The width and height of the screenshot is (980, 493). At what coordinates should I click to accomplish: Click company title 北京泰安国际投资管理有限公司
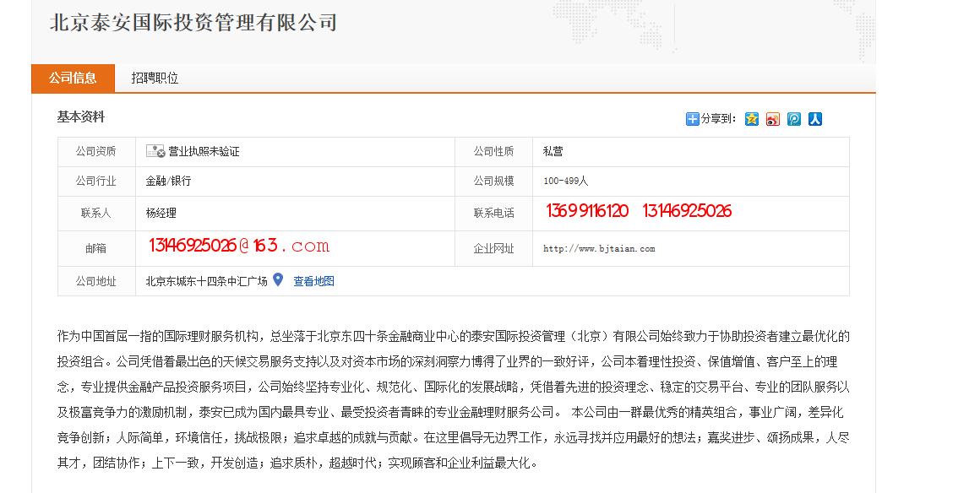coord(193,23)
